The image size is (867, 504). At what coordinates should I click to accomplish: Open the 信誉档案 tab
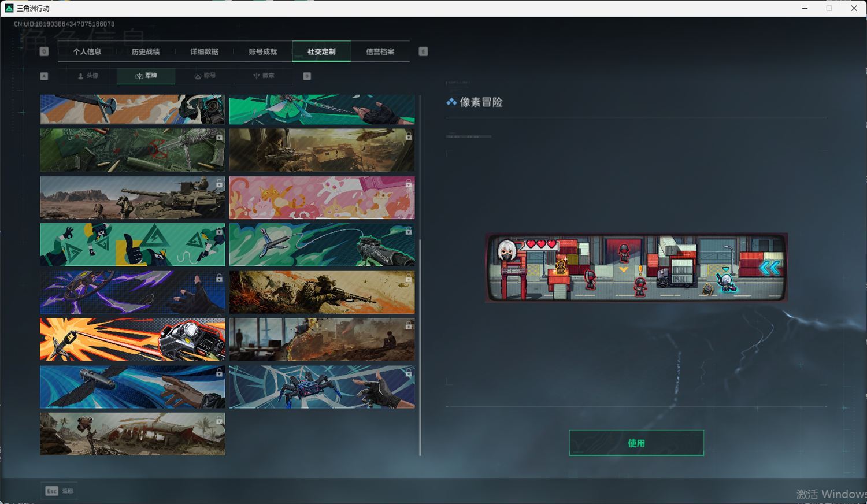tap(380, 51)
